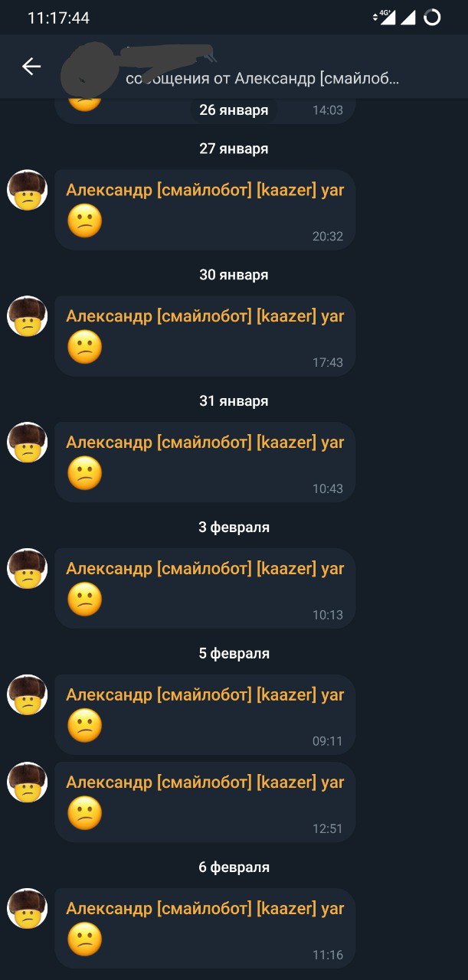Open avatar of the 27 января message

click(x=28, y=190)
